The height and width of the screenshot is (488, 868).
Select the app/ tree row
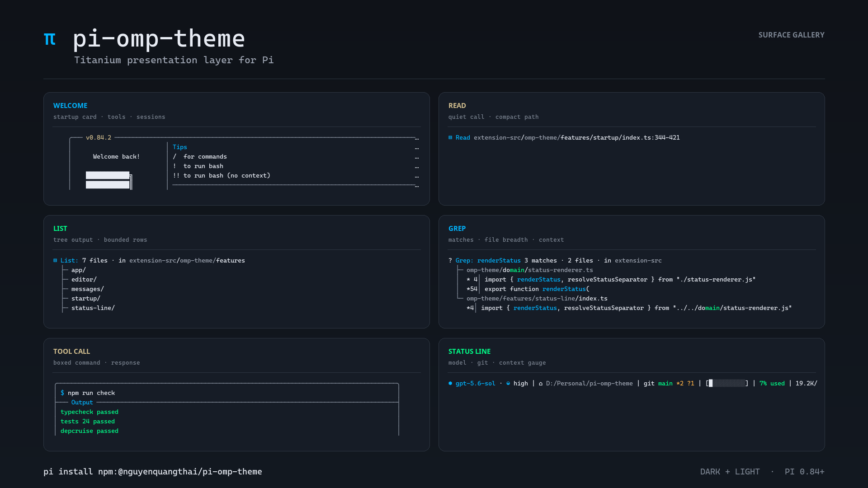coord(79,270)
